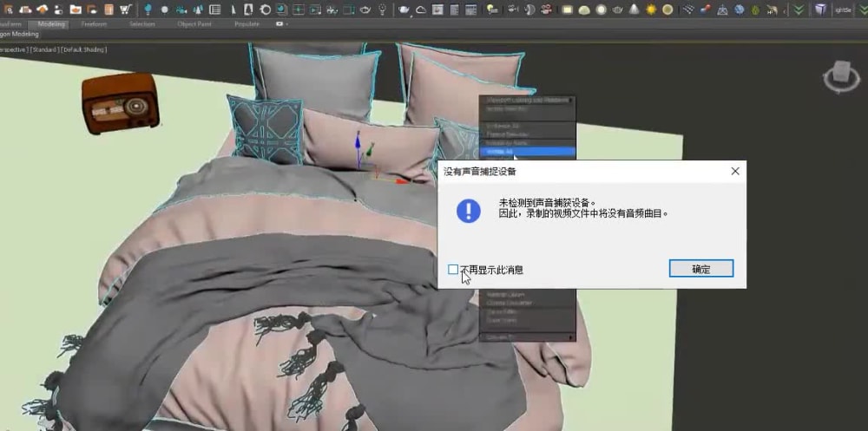Click the half-moon toolbar icon

pos(529,10)
